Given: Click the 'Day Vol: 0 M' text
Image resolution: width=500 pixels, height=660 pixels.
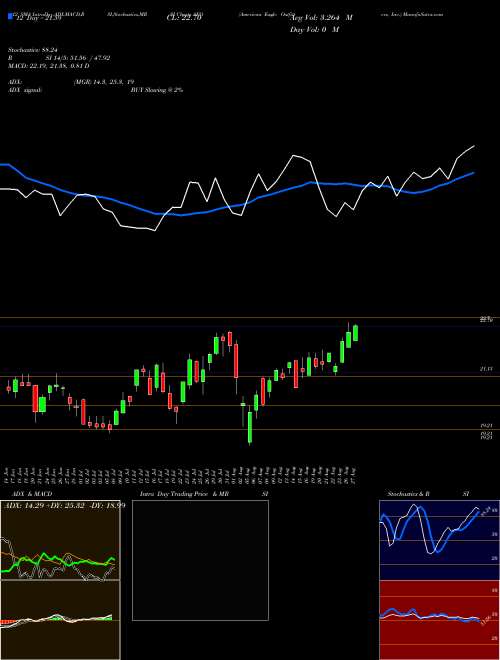Looking at the screenshot, I should click(314, 29).
